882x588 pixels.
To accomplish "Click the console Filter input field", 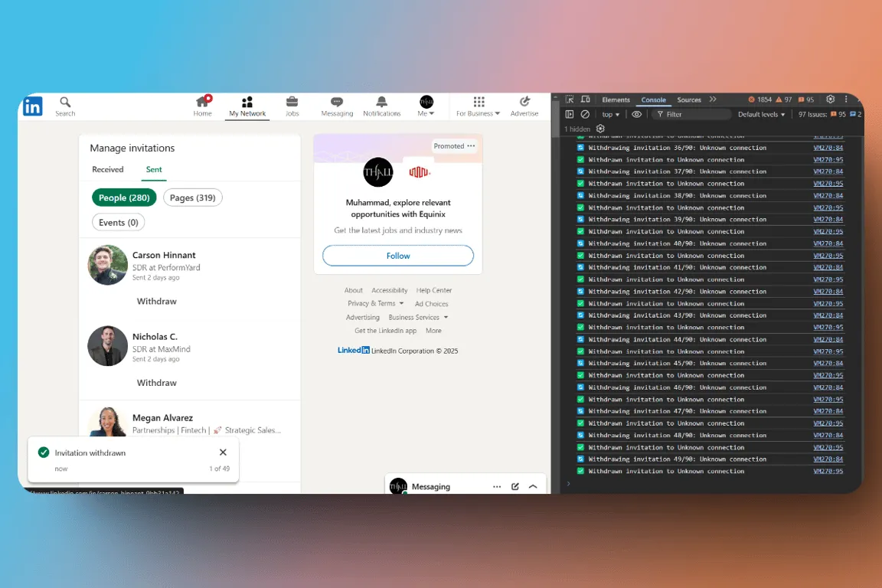I will tap(689, 113).
